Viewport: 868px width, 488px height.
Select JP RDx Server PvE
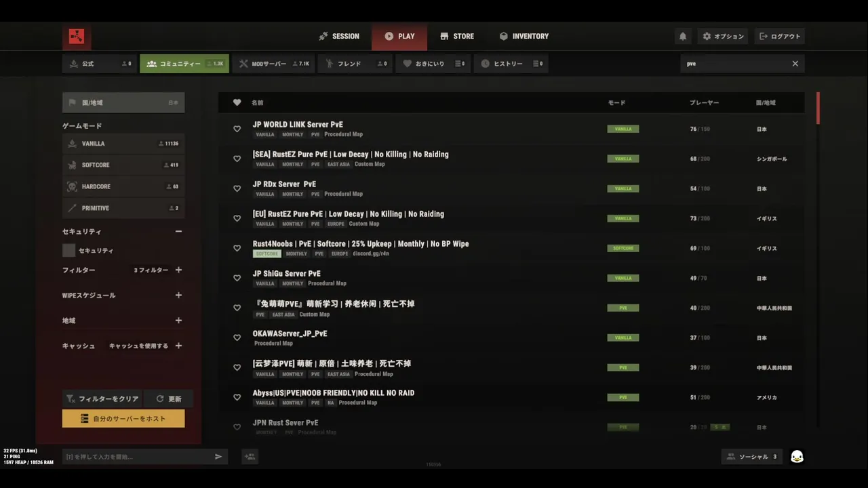click(x=511, y=188)
